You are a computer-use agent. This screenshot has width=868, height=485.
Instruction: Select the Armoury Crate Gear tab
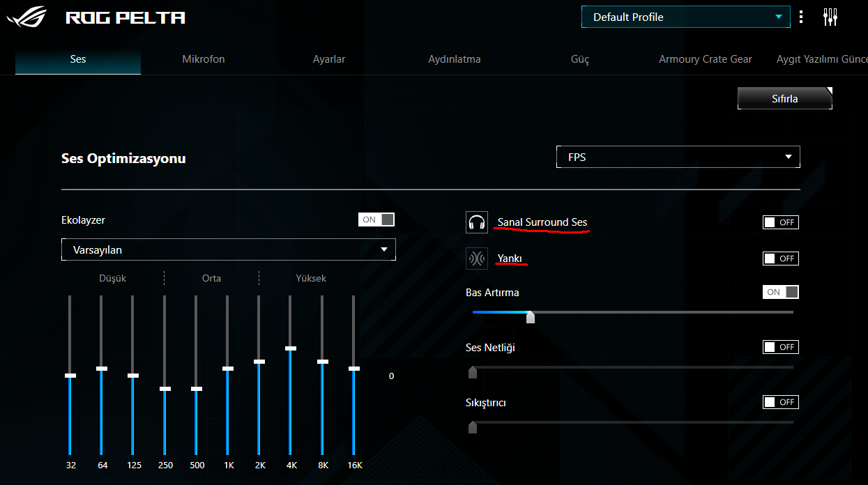[x=706, y=59]
